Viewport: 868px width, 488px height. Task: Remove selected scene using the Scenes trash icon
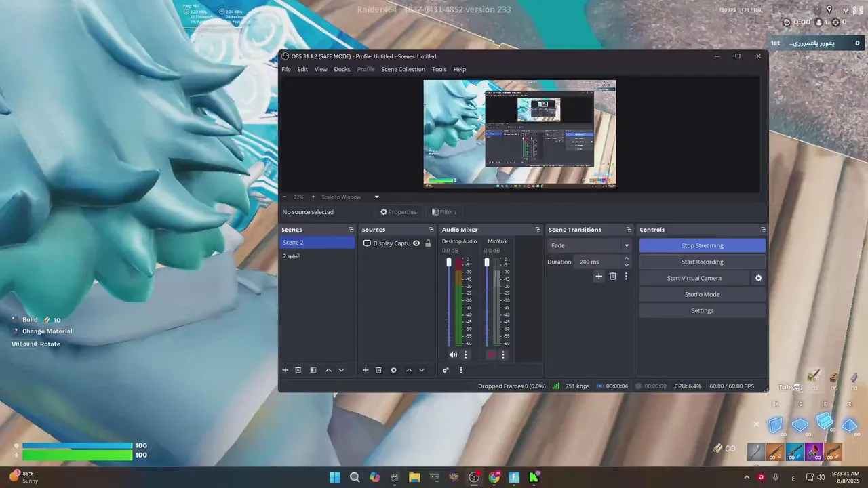click(x=298, y=370)
